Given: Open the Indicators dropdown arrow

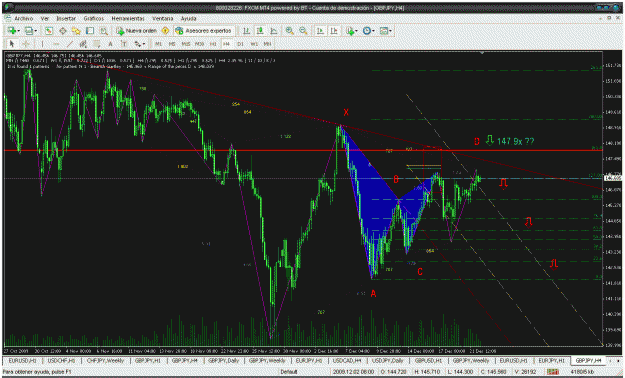Looking at the screenshot, I should coord(356,31).
